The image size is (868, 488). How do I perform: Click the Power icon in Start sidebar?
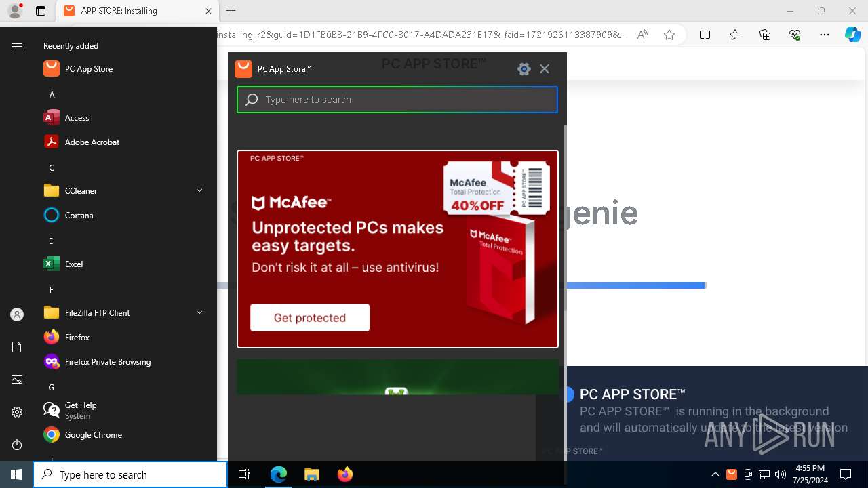[17, 445]
